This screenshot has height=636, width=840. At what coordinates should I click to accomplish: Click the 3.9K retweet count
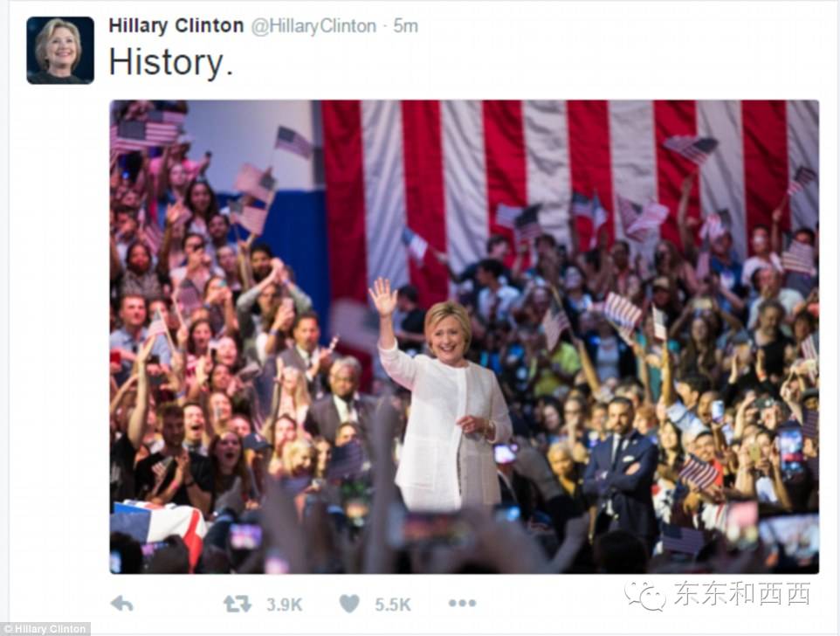point(285,605)
